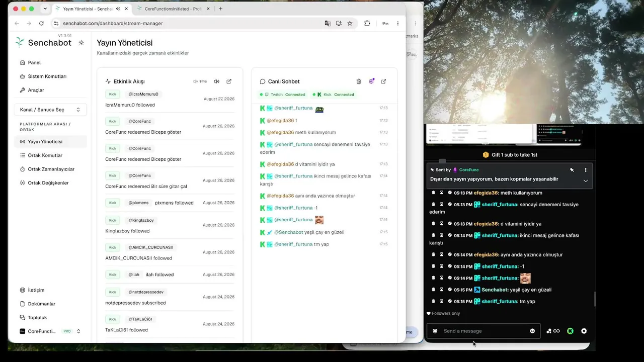Click the Senchabot leaf logo
This screenshot has width=644, height=362.
[x=20, y=42]
